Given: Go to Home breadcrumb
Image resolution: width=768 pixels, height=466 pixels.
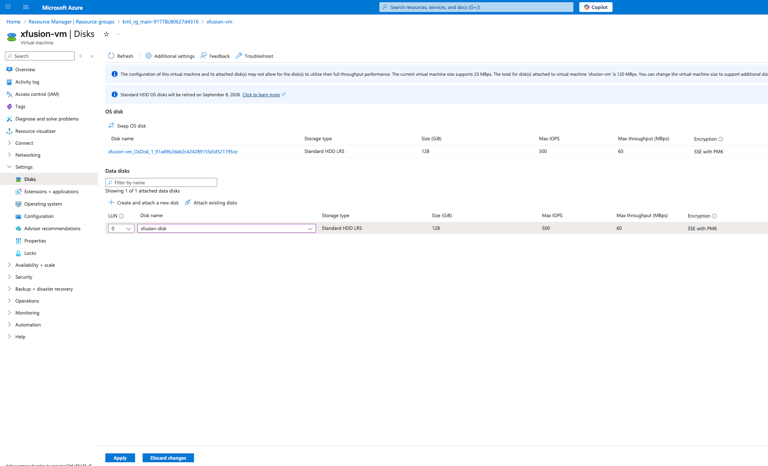Looking at the screenshot, I should 13,22.
